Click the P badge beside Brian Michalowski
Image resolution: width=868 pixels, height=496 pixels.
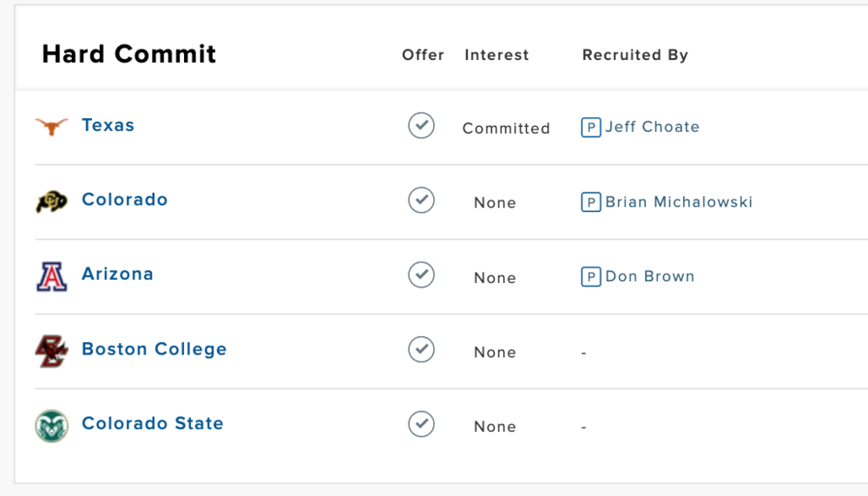pyautogui.click(x=591, y=202)
